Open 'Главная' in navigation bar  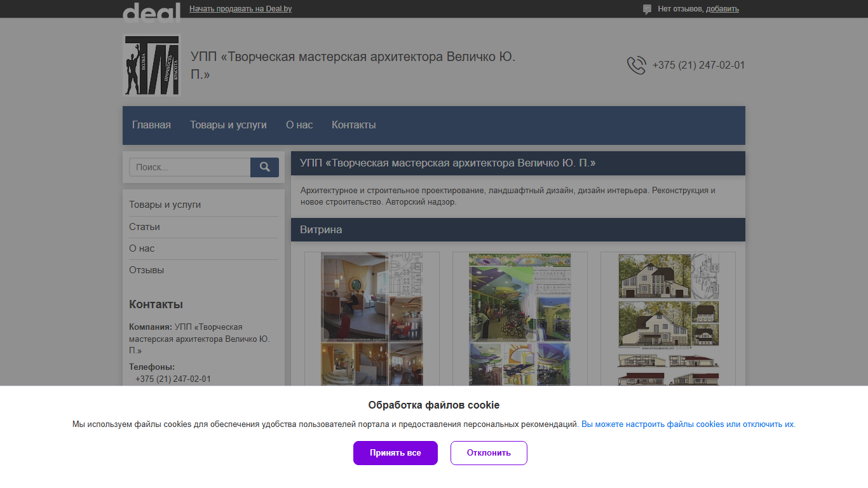point(151,125)
